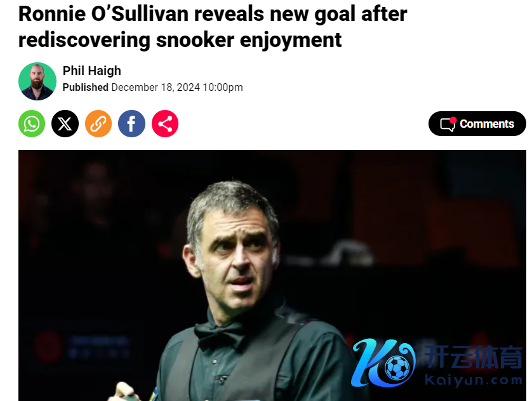Open the main snooker player photo

pyautogui.click(x=272, y=275)
